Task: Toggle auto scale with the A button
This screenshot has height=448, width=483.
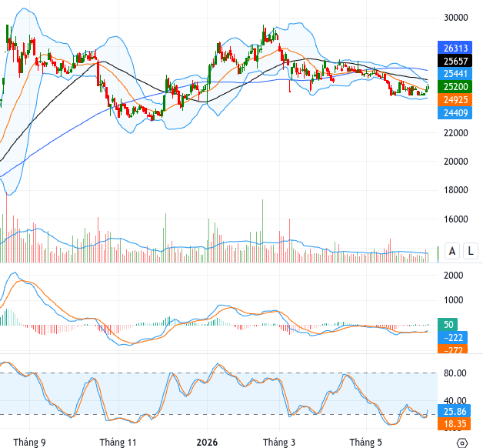Action: point(452,251)
